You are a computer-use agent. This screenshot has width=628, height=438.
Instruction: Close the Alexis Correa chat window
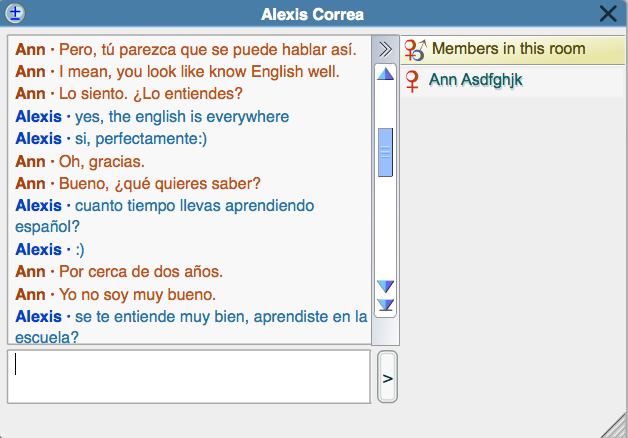point(608,14)
